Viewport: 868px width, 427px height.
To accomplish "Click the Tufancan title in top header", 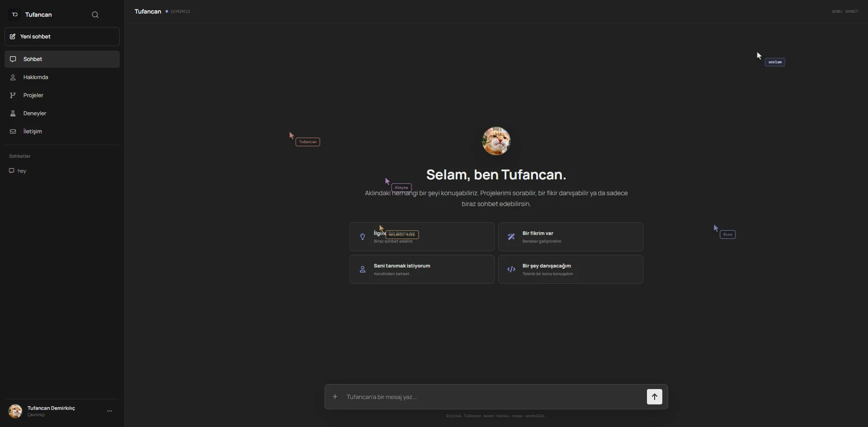I will 148,11.
